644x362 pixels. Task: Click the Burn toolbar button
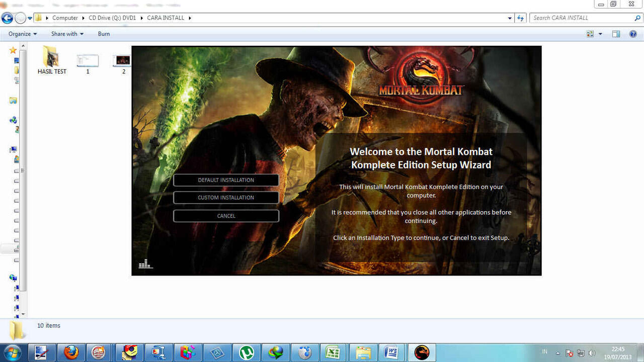104,34
